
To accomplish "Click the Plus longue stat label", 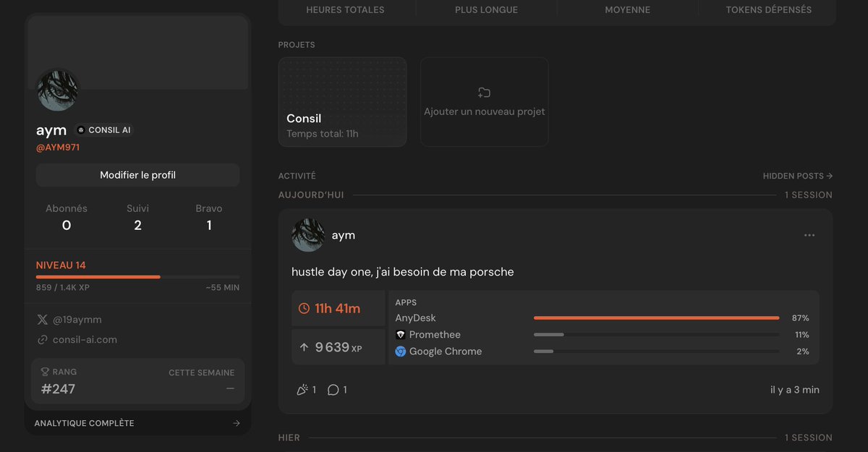I will [486, 10].
